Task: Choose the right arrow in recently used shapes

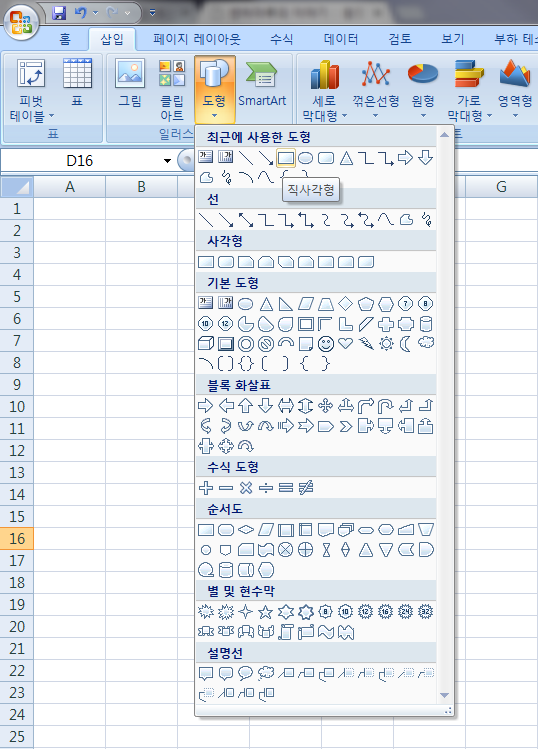Action: [405, 158]
